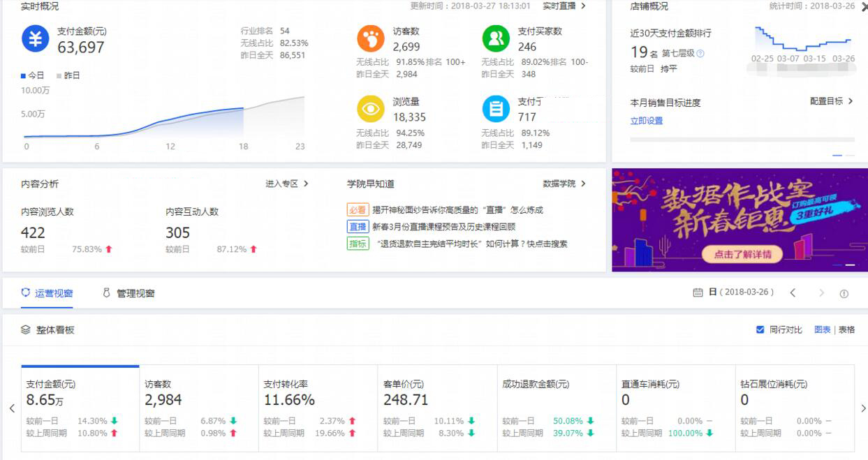Select the 运营视窗 tab
The height and width of the screenshot is (460, 868).
click(x=48, y=293)
